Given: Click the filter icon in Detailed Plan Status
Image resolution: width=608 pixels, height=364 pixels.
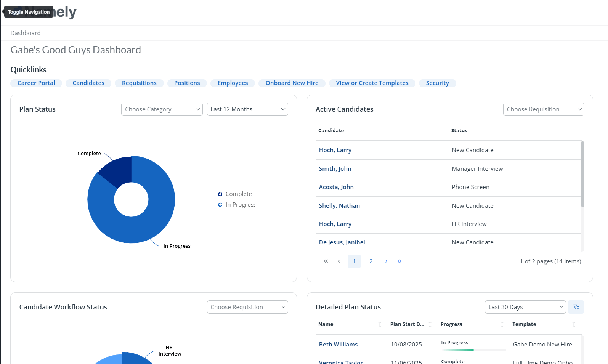Looking at the screenshot, I should (576, 307).
